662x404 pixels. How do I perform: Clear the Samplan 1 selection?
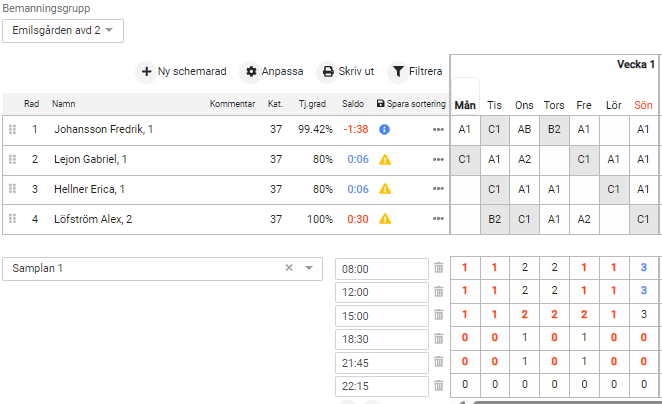click(x=289, y=268)
